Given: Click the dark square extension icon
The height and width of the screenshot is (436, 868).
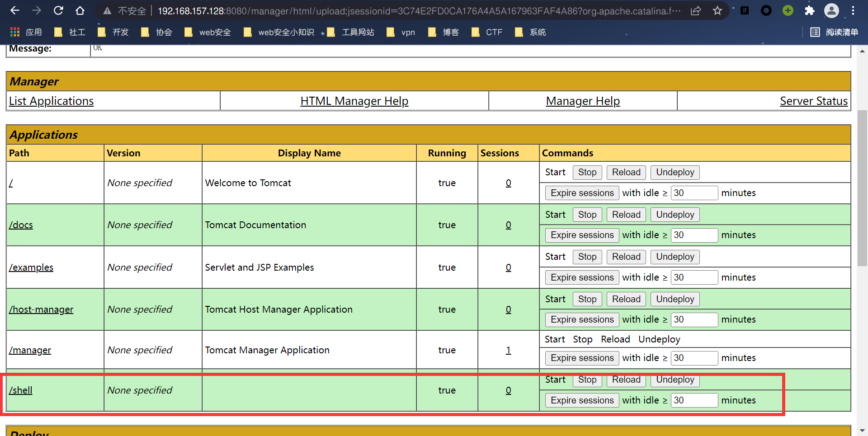Looking at the screenshot, I should coord(745,10).
